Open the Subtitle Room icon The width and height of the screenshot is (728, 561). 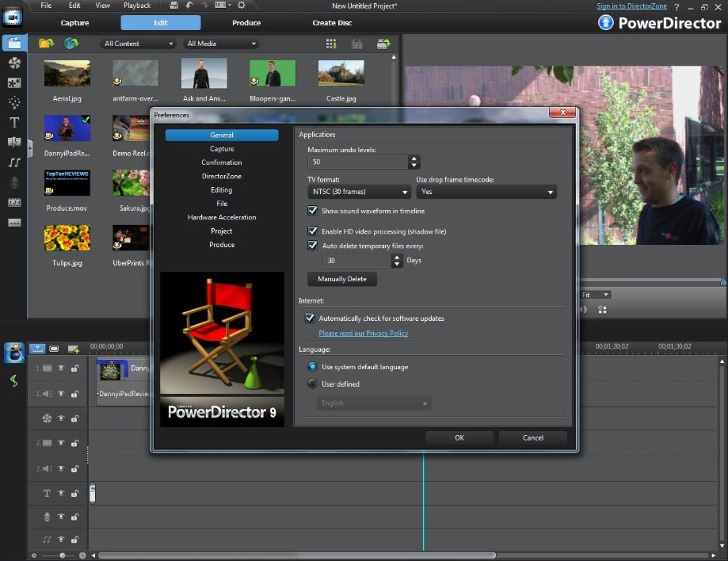pos(14,223)
